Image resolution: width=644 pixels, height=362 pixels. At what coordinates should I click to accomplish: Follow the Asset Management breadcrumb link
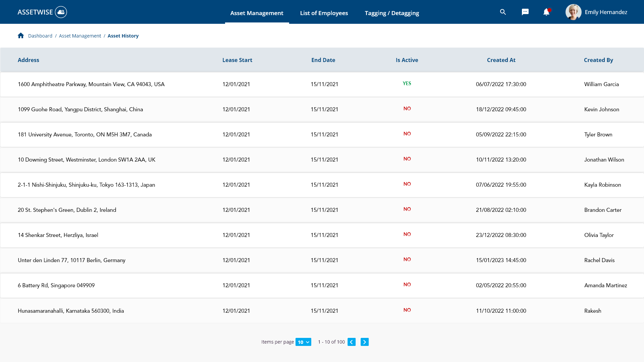80,36
